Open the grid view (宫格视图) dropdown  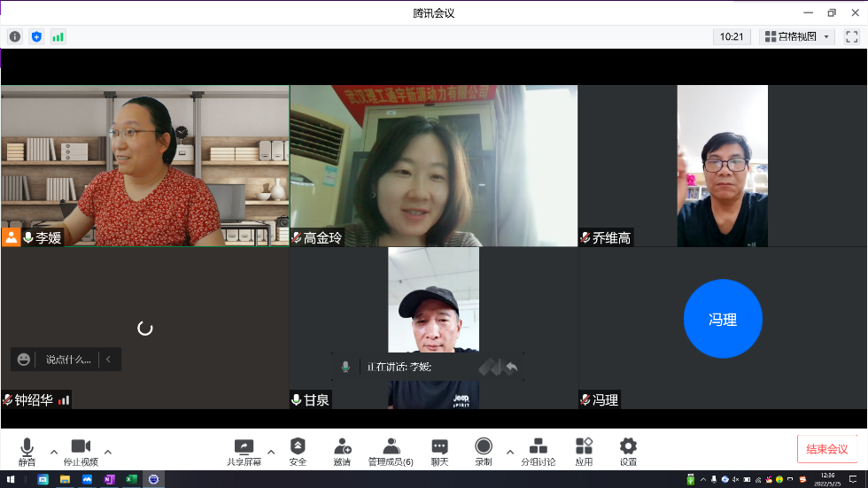[x=797, y=36]
